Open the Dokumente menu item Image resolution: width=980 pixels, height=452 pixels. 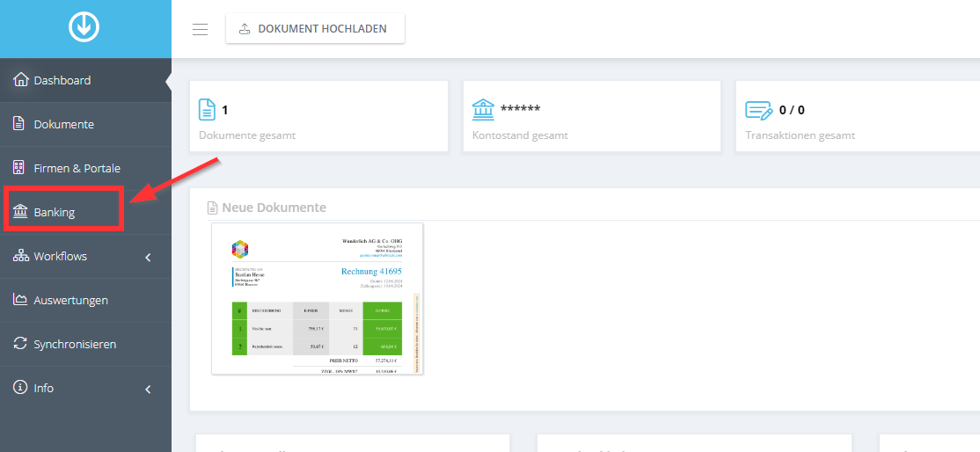(85, 124)
